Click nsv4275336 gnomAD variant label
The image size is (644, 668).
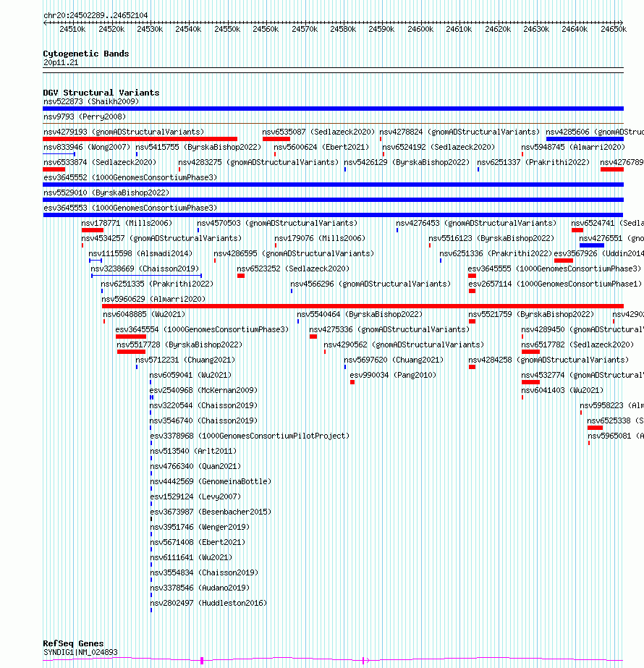389,330
